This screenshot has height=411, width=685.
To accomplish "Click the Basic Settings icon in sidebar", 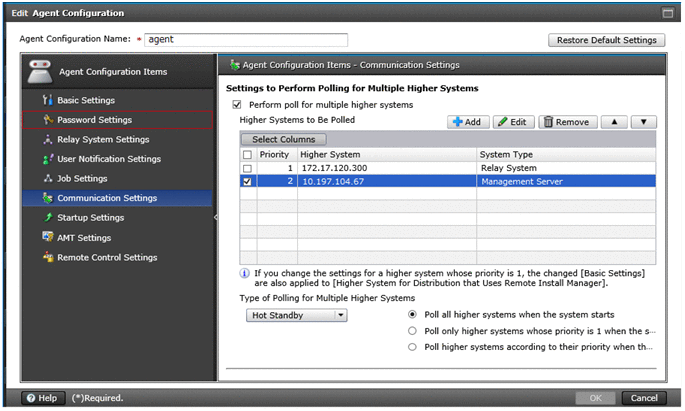I will coord(47,101).
